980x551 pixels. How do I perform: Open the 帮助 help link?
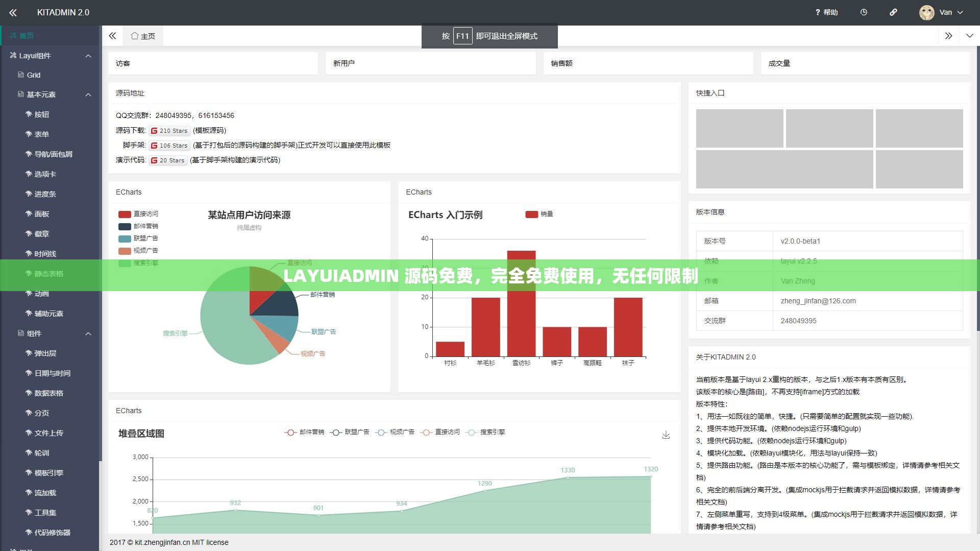pyautogui.click(x=826, y=12)
